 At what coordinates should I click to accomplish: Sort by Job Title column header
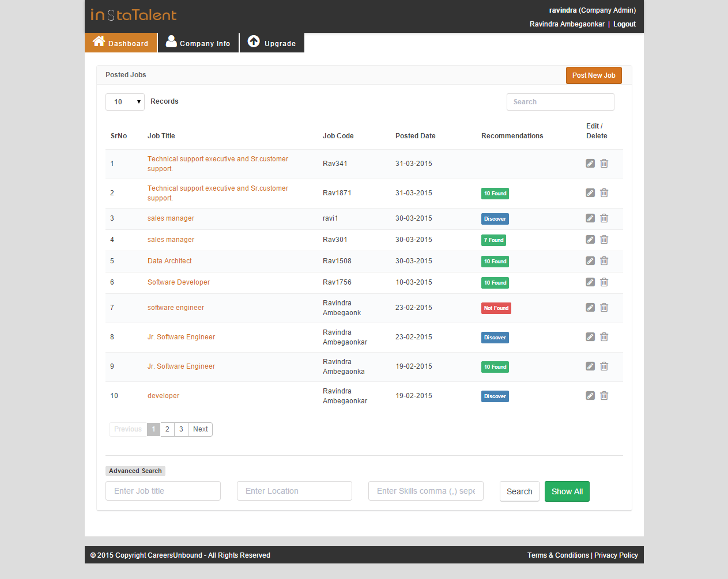161,136
